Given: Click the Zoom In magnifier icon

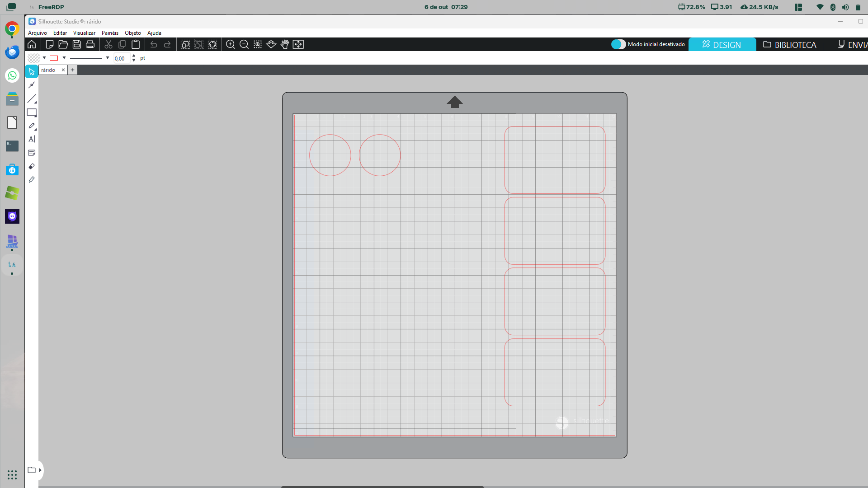Looking at the screenshot, I should 231,44.
